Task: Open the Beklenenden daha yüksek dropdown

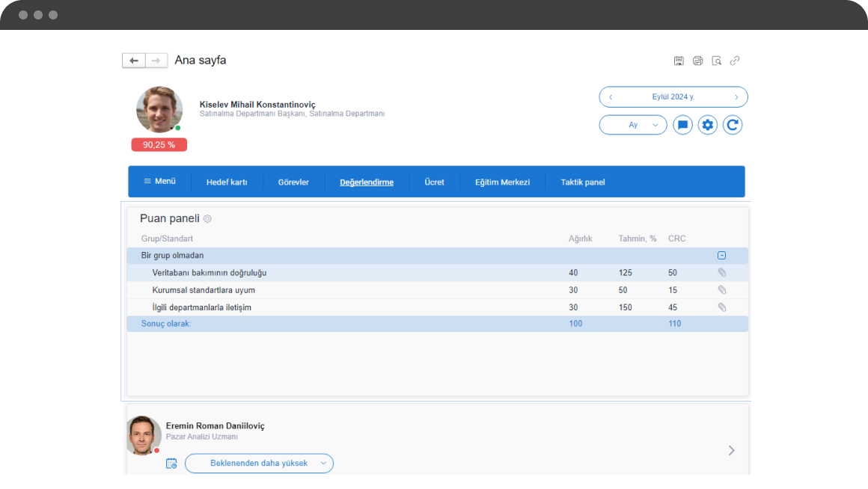Action: point(259,464)
